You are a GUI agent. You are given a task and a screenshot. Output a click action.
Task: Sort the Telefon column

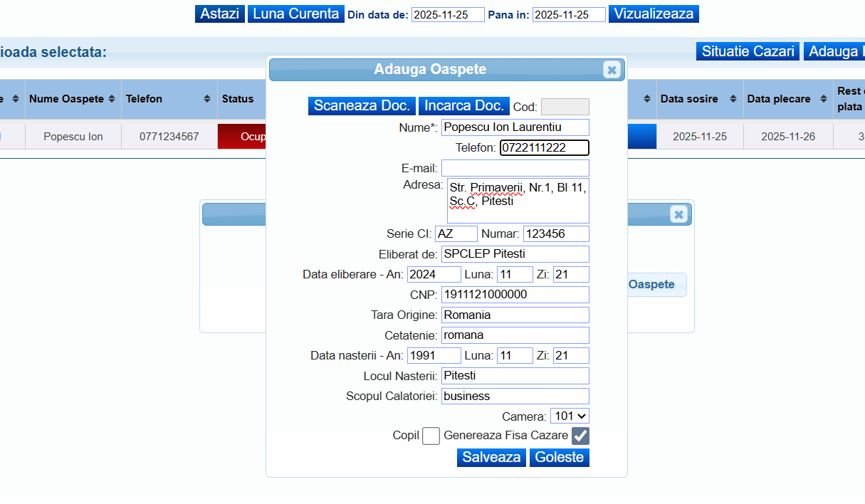pyautogui.click(x=206, y=99)
